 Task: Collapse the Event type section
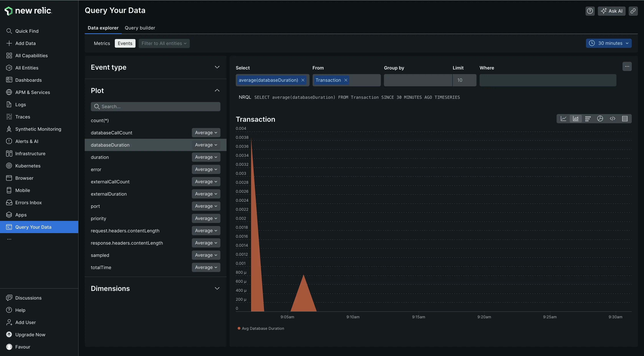pyautogui.click(x=217, y=67)
